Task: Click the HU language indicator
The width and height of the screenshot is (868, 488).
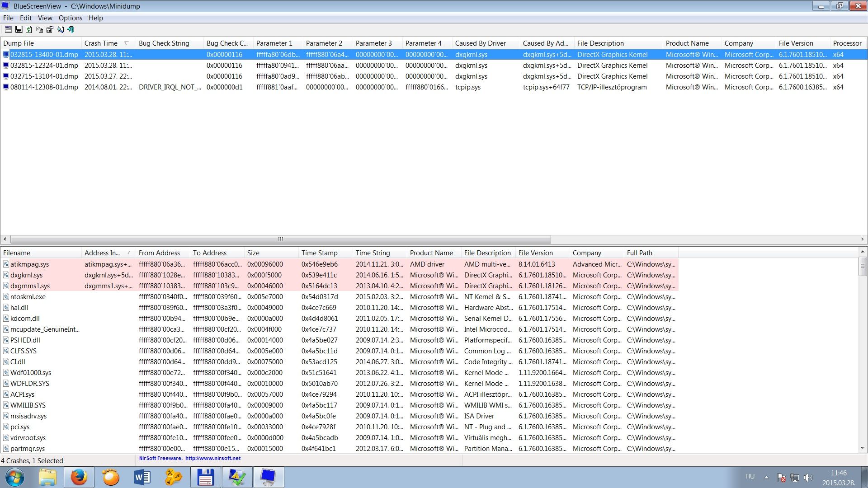Action: [x=750, y=476]
